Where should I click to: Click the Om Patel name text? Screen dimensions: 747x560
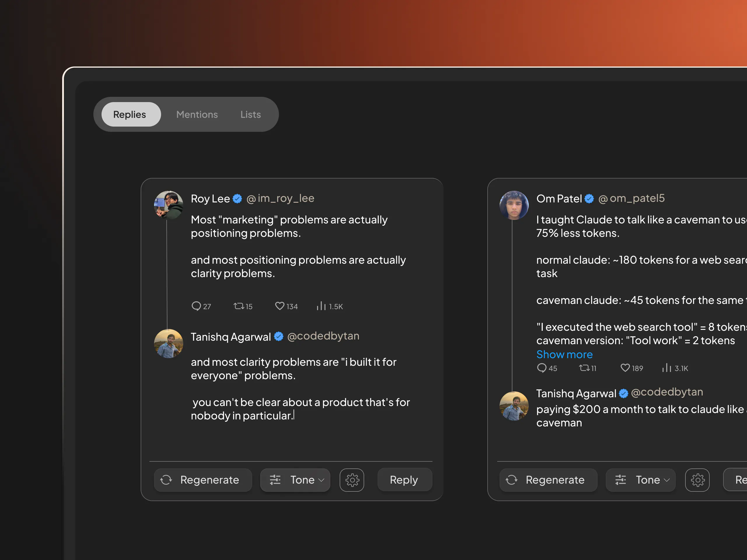559,199
